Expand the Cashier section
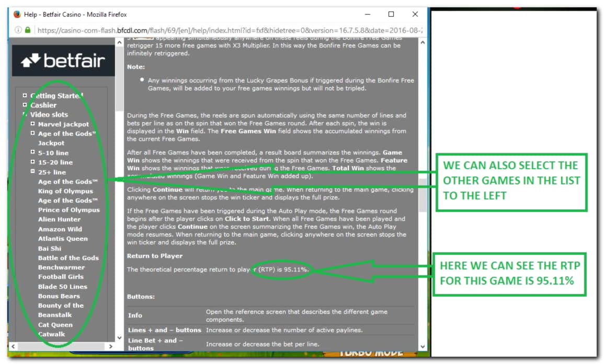The image size is (604, 364). click(25, 104)
